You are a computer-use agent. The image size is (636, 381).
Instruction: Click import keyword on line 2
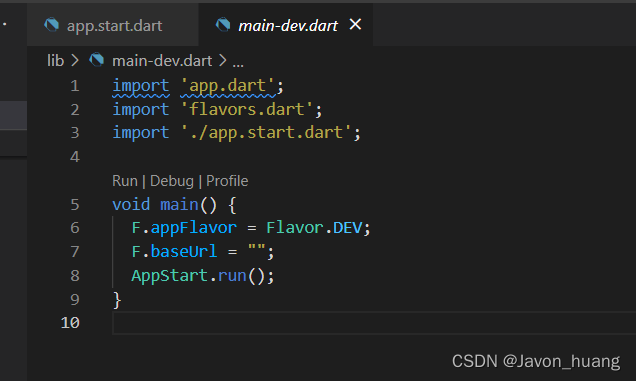[x=141, y=110]
